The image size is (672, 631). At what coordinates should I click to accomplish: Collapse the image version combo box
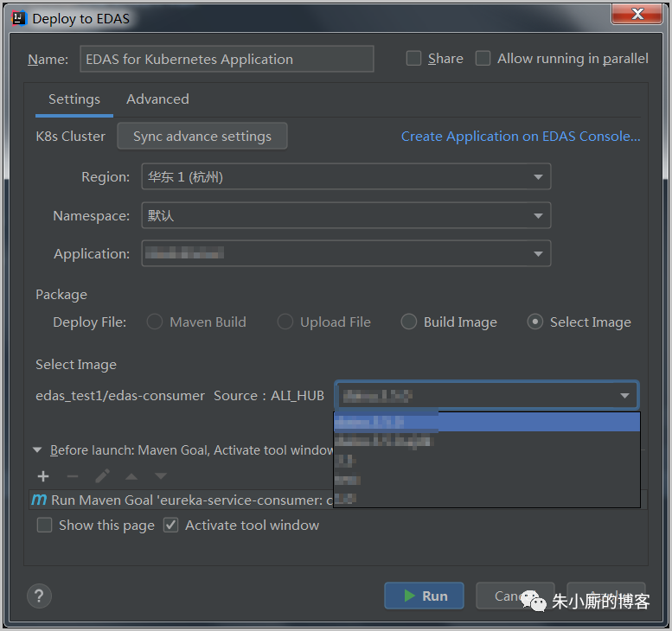(x=486, y=395)
